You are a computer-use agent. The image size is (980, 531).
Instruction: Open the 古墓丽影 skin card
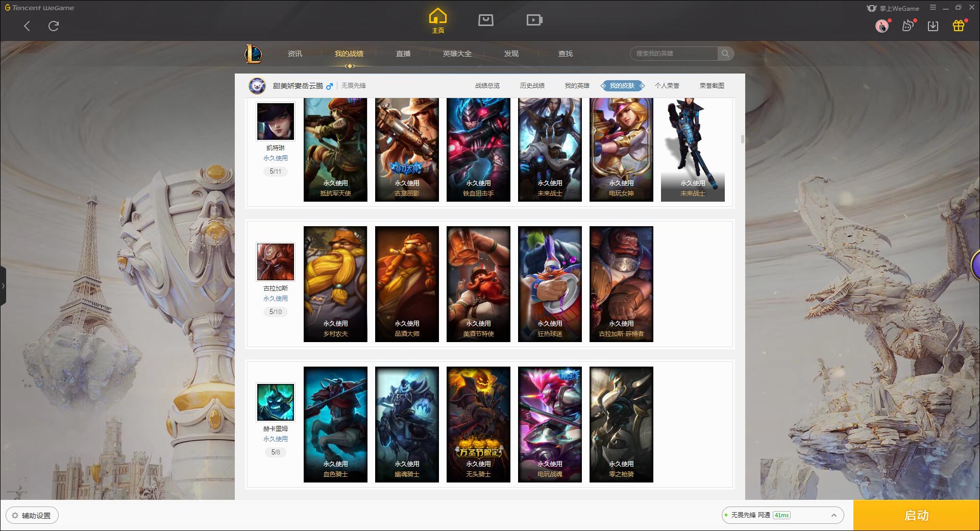click(x=407, y=150)
